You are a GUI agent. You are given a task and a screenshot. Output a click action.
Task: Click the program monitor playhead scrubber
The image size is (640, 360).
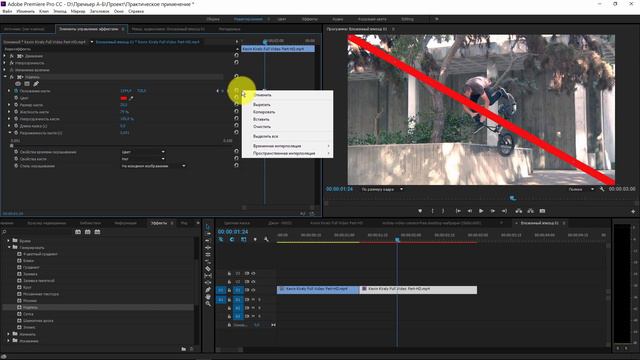tap(513, 198)
